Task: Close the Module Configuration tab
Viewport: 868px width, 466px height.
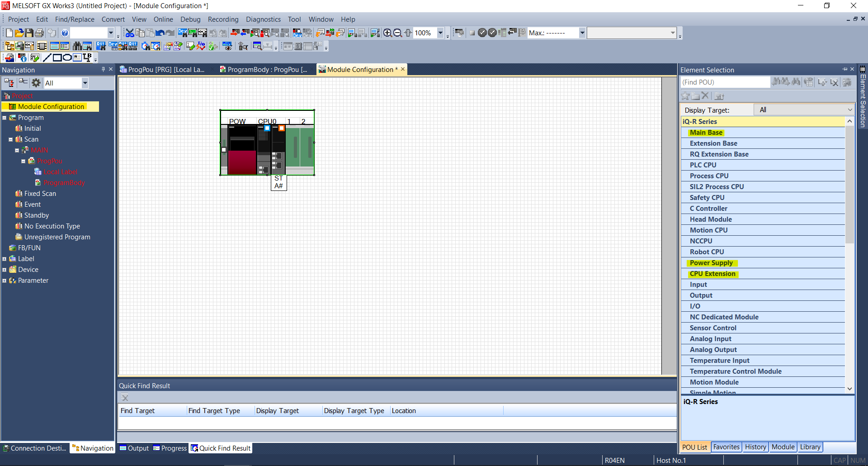Action: (403, 69)
